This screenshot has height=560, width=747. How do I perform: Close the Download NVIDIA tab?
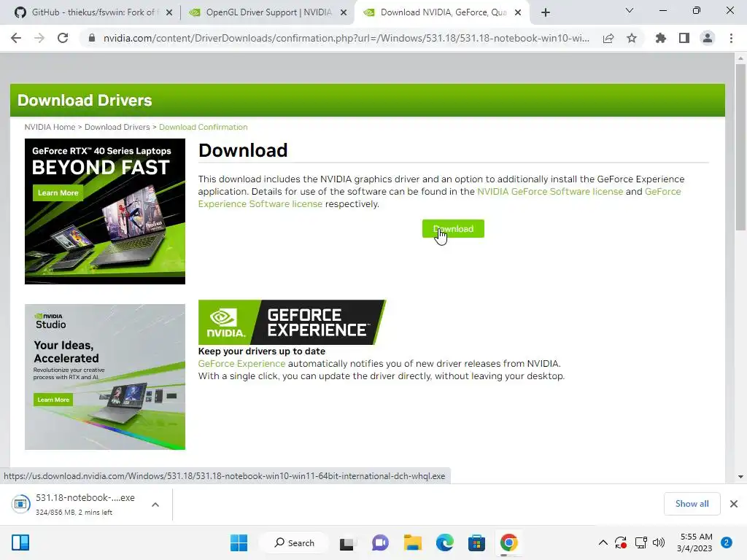click(x=518, y=13)
